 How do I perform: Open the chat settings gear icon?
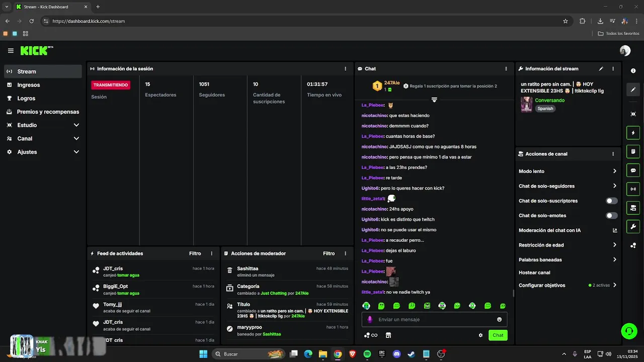coord(480,335)
